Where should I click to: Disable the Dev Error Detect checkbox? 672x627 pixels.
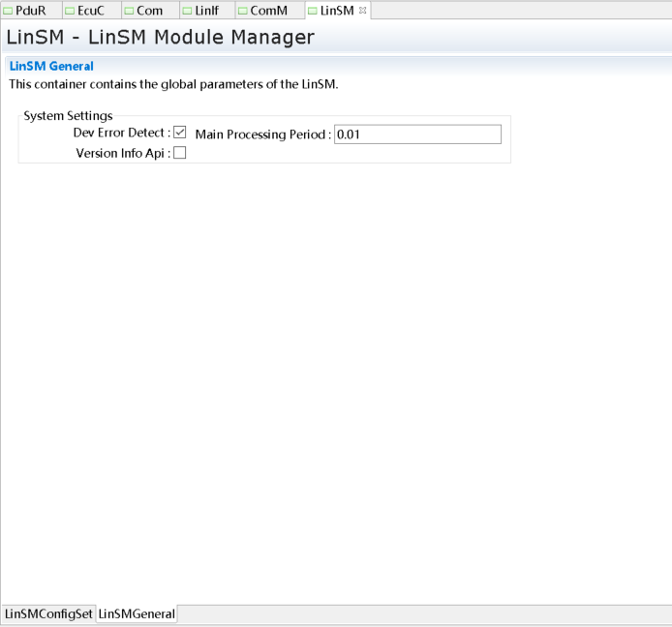(179, 133)
